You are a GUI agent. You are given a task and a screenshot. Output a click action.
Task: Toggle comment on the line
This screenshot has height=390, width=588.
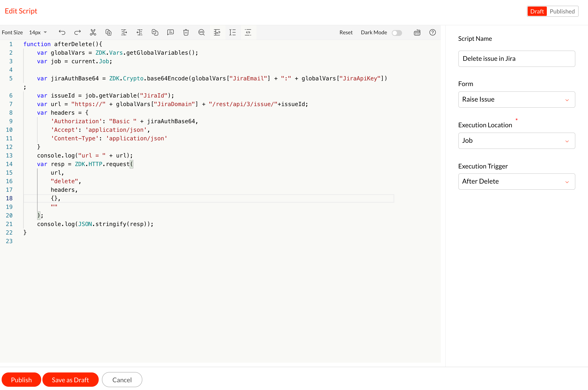[171, 32]
